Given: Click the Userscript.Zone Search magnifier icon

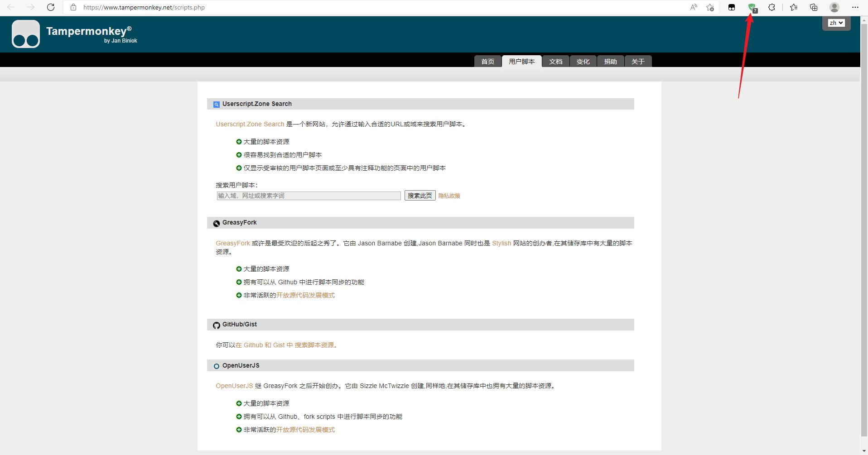Looking at the screenshot, I should click(x=217, y=105).
